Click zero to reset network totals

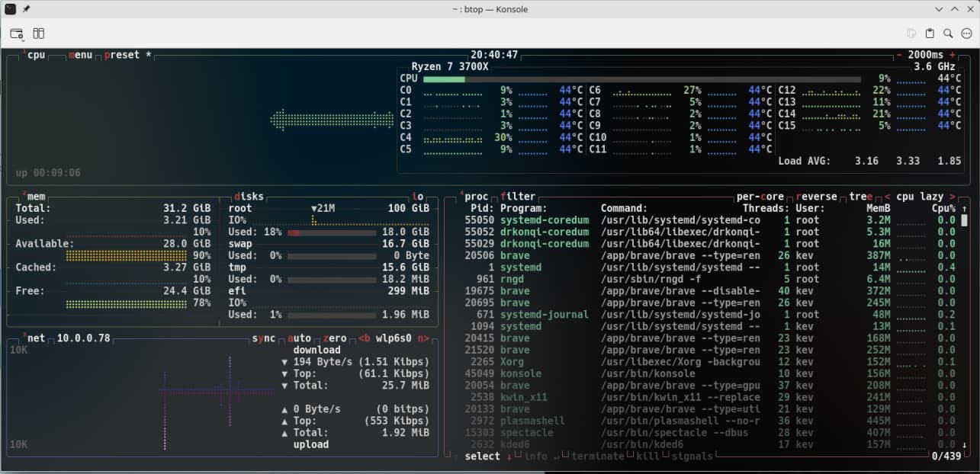click(335, 338)
